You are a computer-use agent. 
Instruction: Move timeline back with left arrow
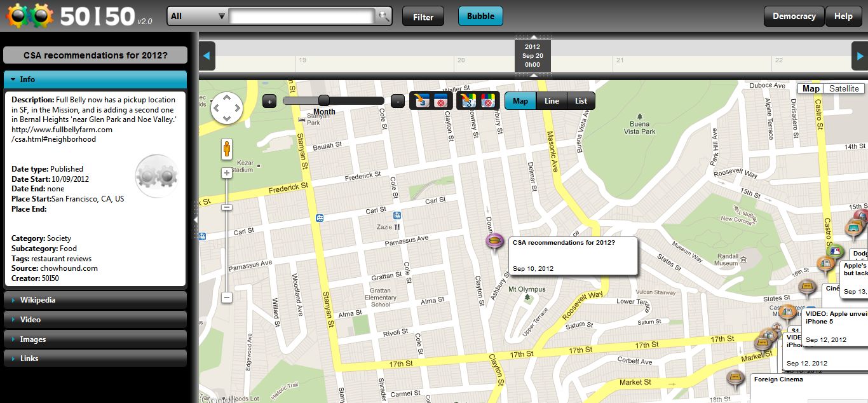click(207, 56)
